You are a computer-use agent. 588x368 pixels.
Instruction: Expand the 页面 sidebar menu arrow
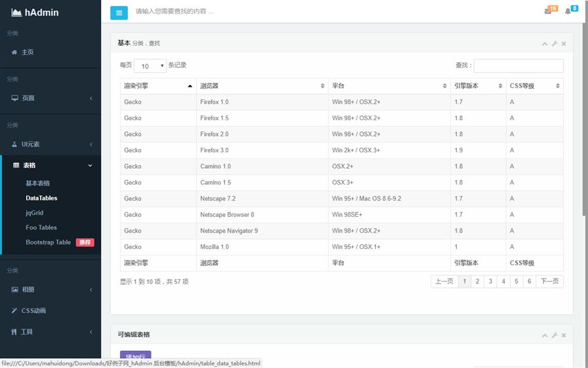click(91, 99)
